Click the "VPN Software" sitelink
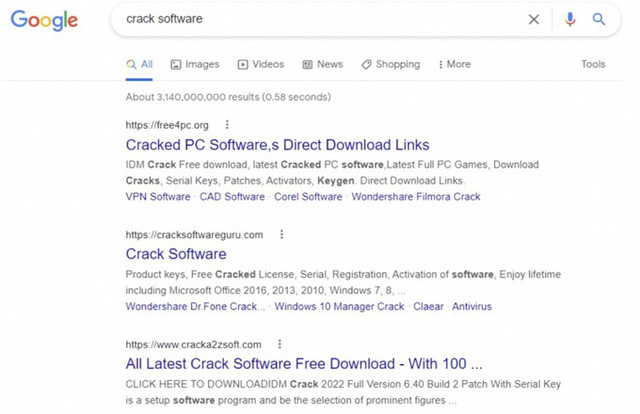The image size is (640, 414). point(158,197)
